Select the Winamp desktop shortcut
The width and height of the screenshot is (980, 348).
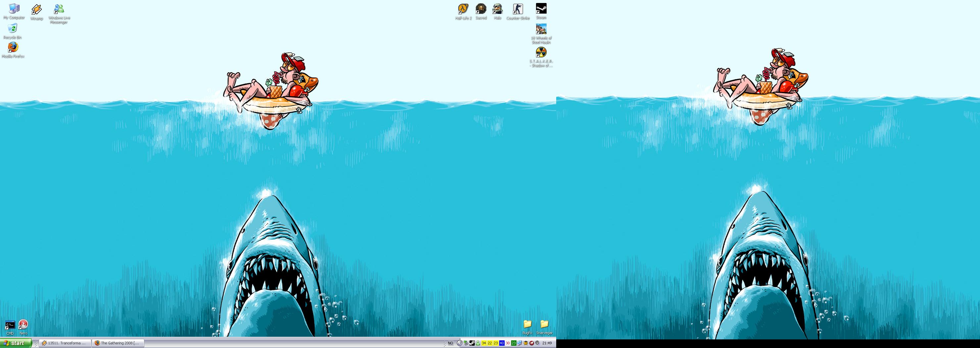(36, 12)
